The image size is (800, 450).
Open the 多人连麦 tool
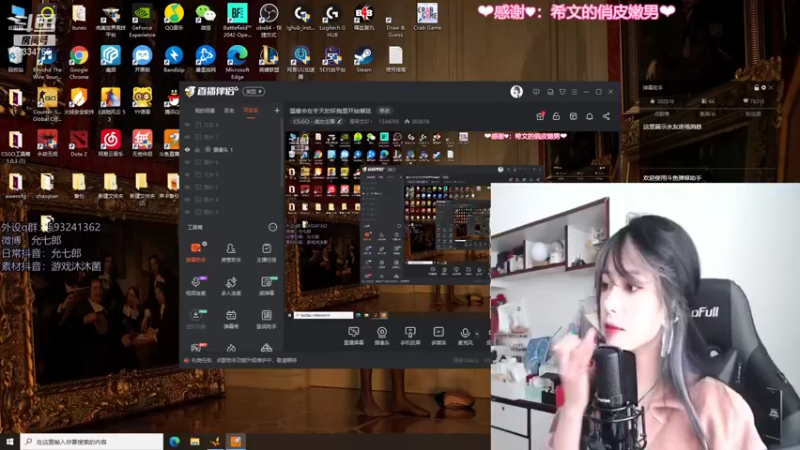[231, 286]
